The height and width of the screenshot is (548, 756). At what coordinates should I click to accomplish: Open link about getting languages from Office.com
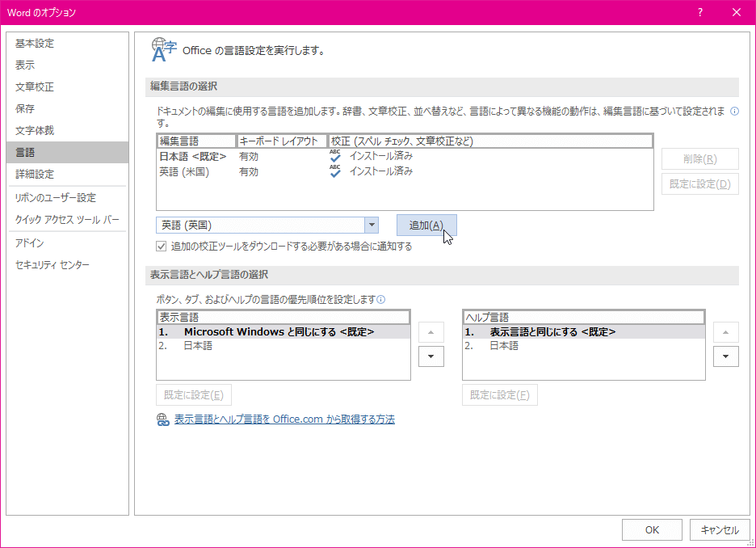click(x=284, y=419)
